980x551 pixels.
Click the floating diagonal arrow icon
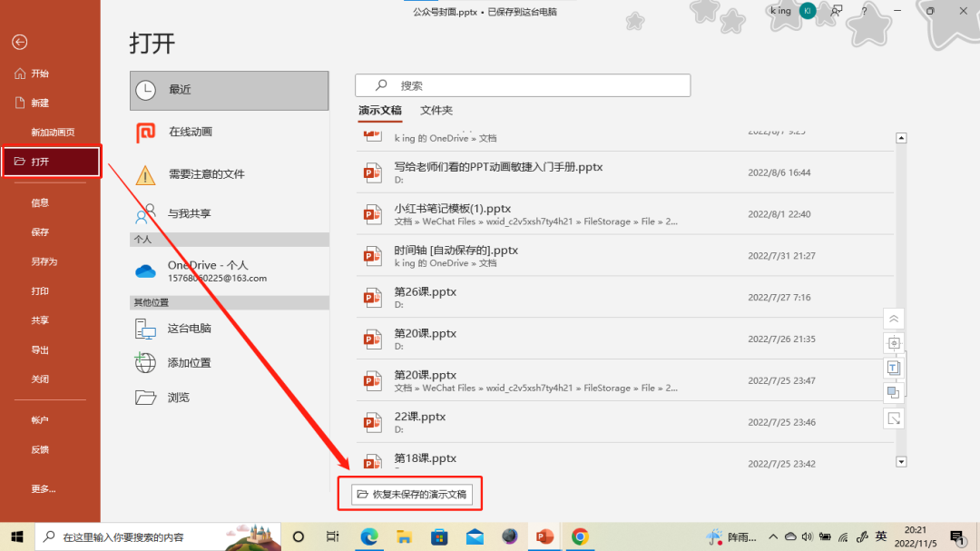point(894,418)
